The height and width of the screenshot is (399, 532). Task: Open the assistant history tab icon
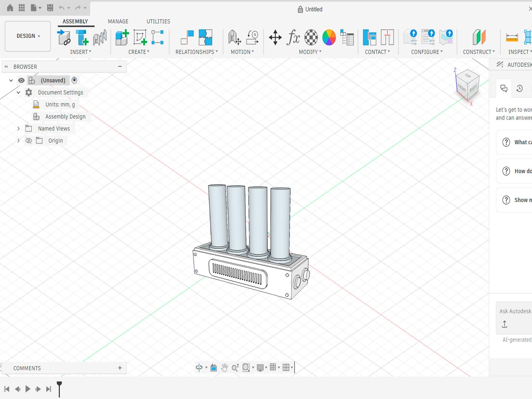(519, 88)
